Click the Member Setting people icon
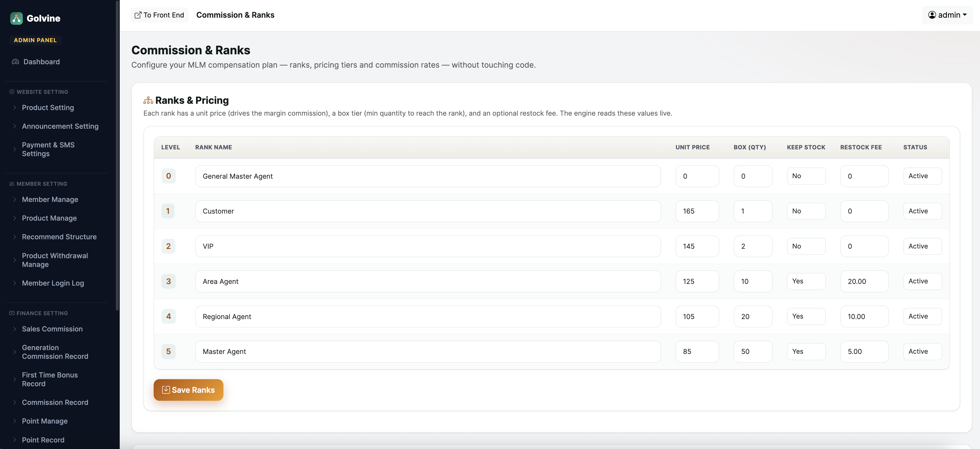Viewport: 980px width, 449px height. [12, 184]
